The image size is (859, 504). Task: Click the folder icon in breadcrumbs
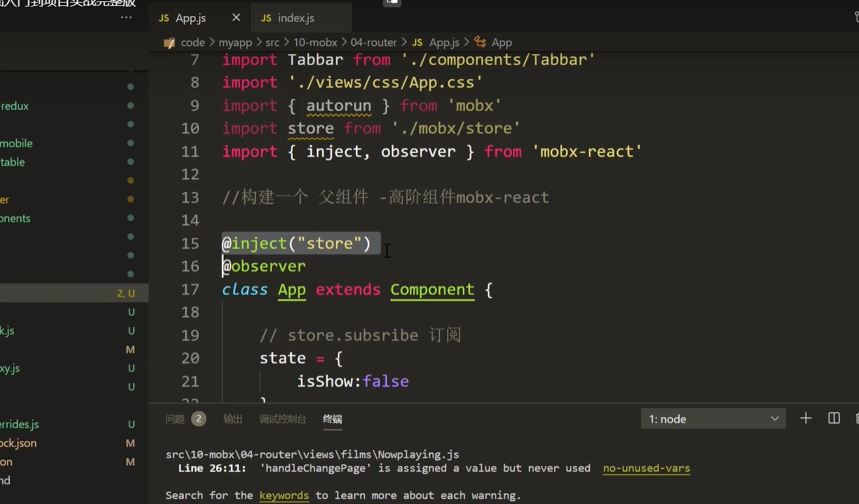(x=170, y=42)
